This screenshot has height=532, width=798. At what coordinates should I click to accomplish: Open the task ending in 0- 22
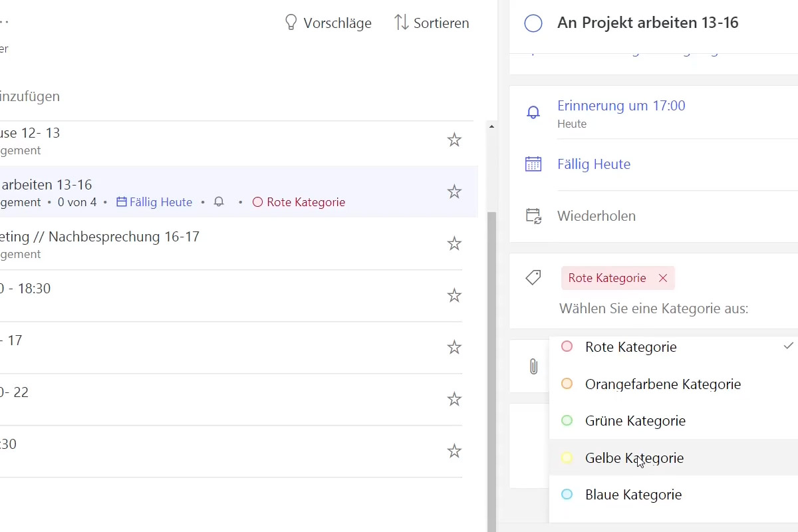pos(231,399)
